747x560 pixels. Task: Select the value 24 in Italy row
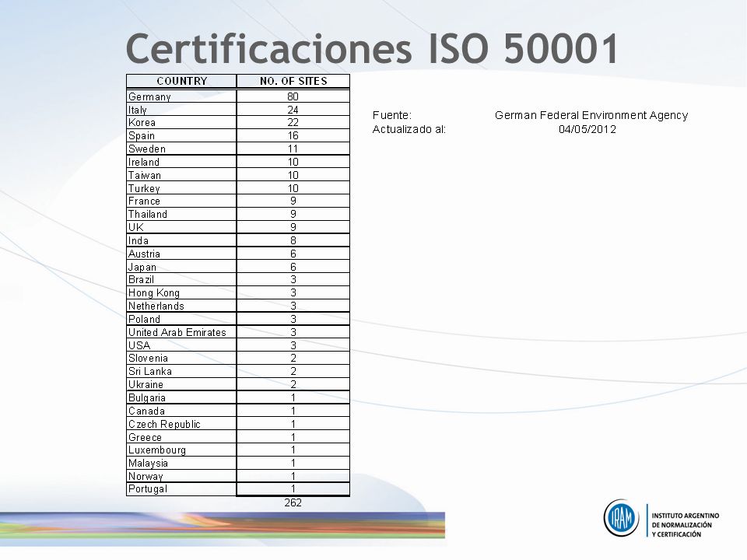(293, 110)
